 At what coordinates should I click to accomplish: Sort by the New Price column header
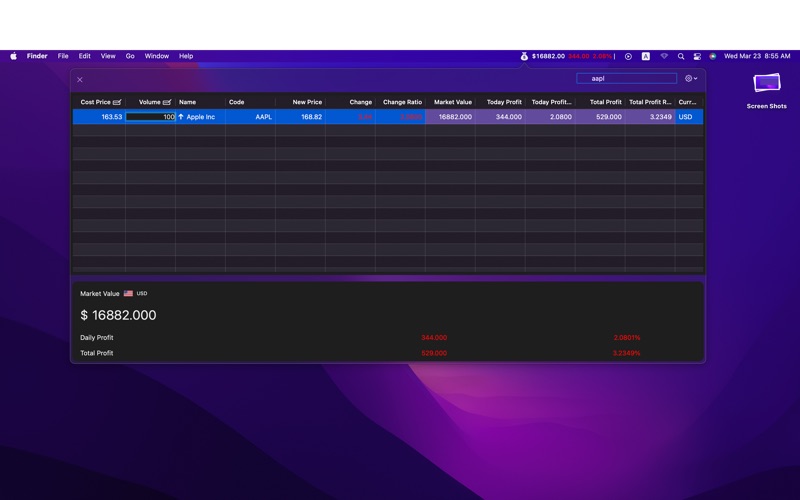301,102
